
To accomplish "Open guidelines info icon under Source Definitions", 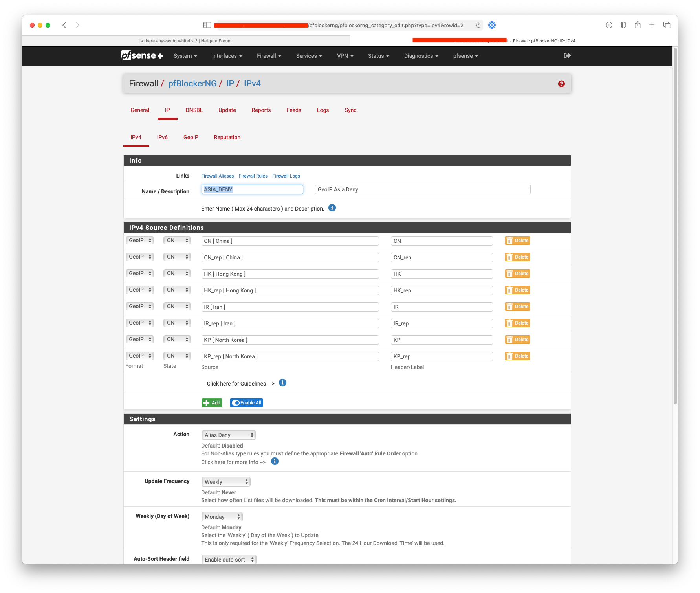I will click(x=282, y=383).
